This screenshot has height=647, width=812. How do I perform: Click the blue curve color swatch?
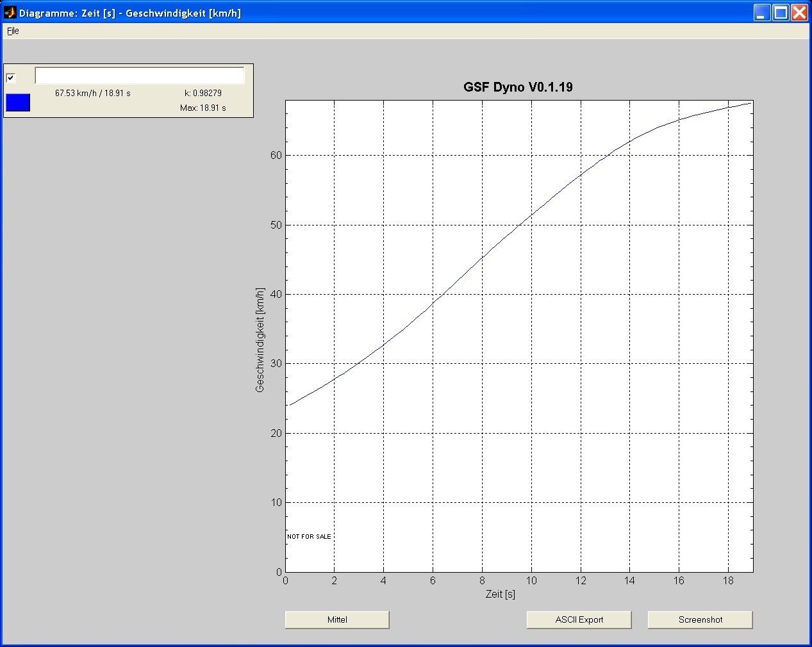pos(18,102)
